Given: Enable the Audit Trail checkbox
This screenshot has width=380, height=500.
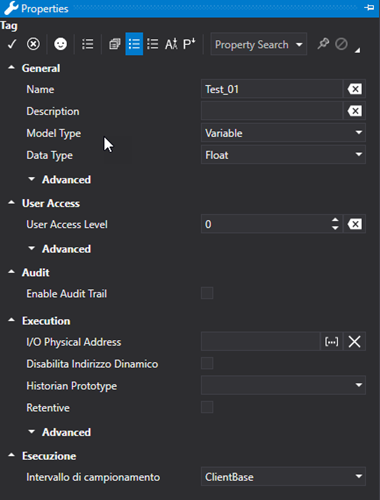Looking at the screenshot, I should click(x=207, y=293).
